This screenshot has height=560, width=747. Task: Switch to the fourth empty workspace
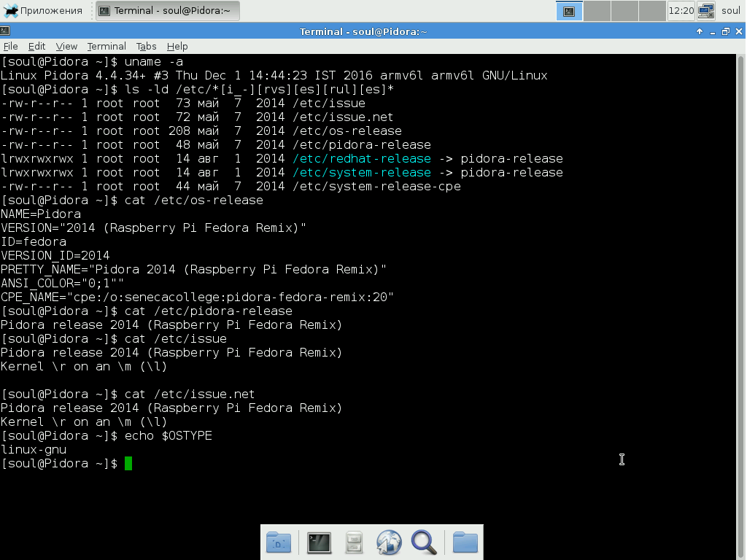(x=652, y=11)
